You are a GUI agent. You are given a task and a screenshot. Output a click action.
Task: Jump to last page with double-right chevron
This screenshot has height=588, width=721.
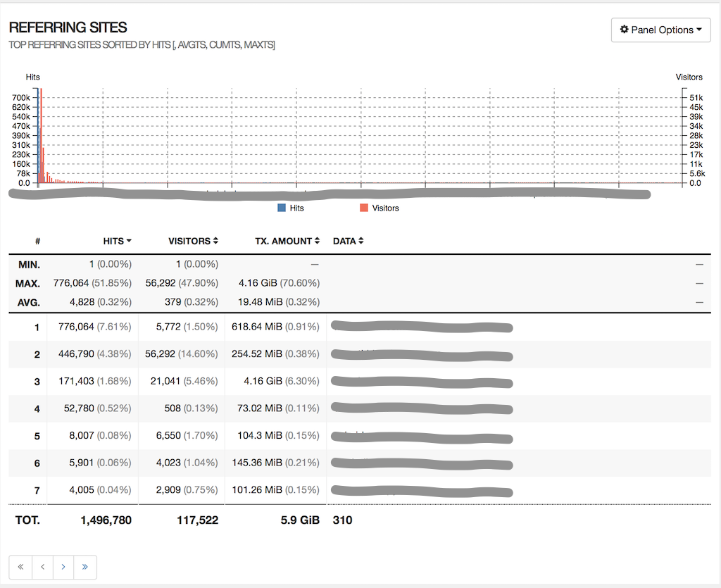84,567
